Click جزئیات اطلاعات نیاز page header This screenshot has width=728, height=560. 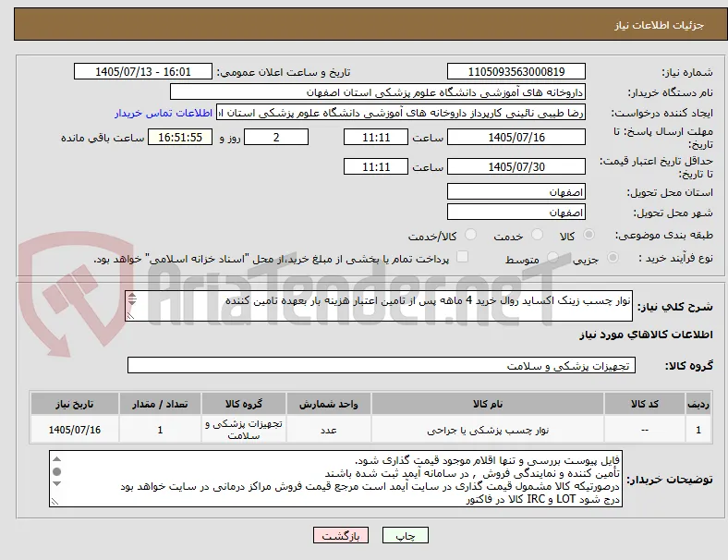click(x=660, y=25)
